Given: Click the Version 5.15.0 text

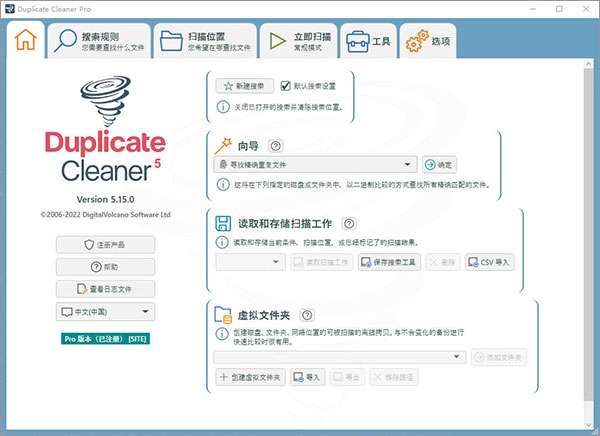Looking at the screenshot, I should coord(105,199).
